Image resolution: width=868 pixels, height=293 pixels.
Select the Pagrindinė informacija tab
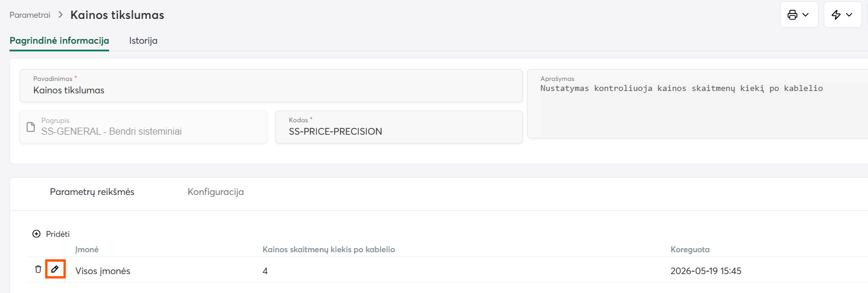click(60, 41)
